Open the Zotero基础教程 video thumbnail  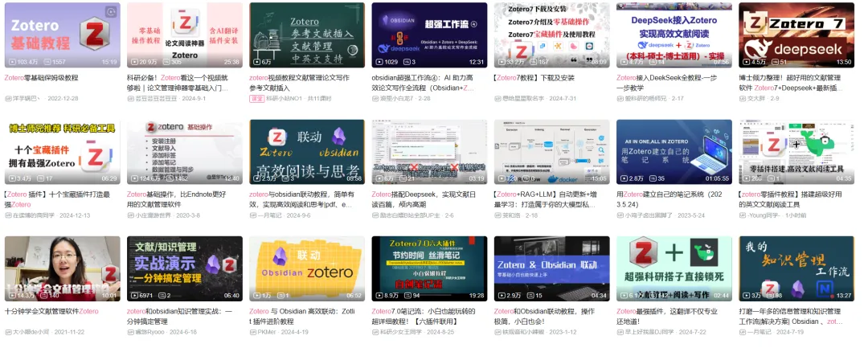click(63, 35)
